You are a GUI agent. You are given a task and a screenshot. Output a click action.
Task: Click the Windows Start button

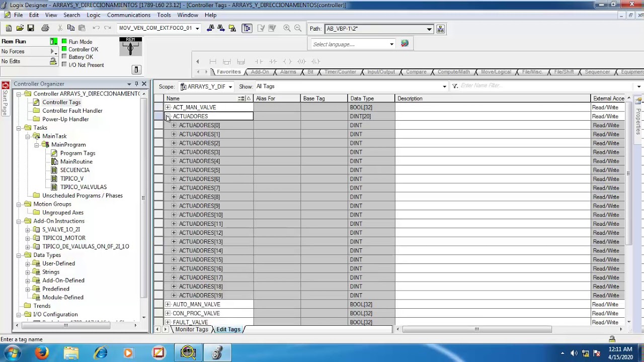click(x=13, y=353)
